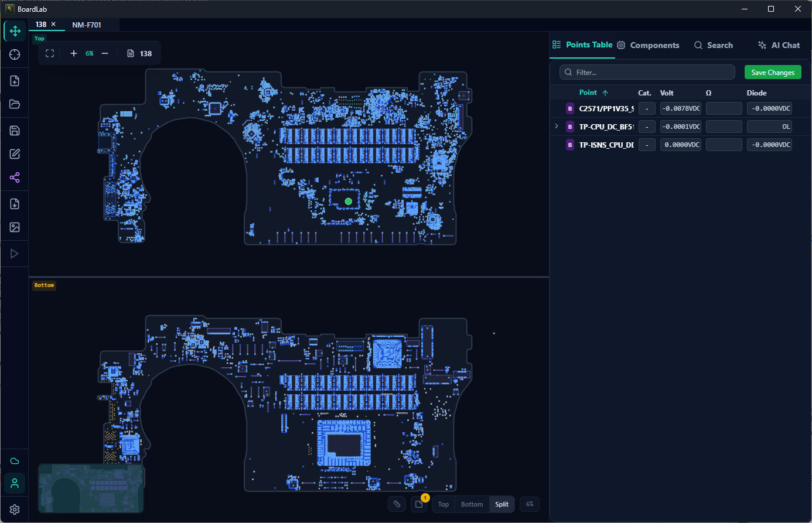This screenshot has height=523, width=812.
Task: Open the notes icon with the yellow badge
Action: (x=419, y=504)
